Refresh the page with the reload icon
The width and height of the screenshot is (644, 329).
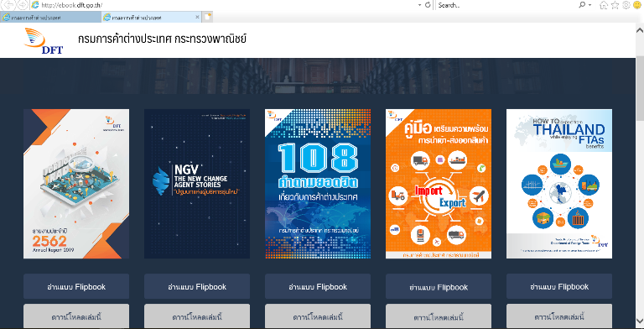(x=428, y=5)
